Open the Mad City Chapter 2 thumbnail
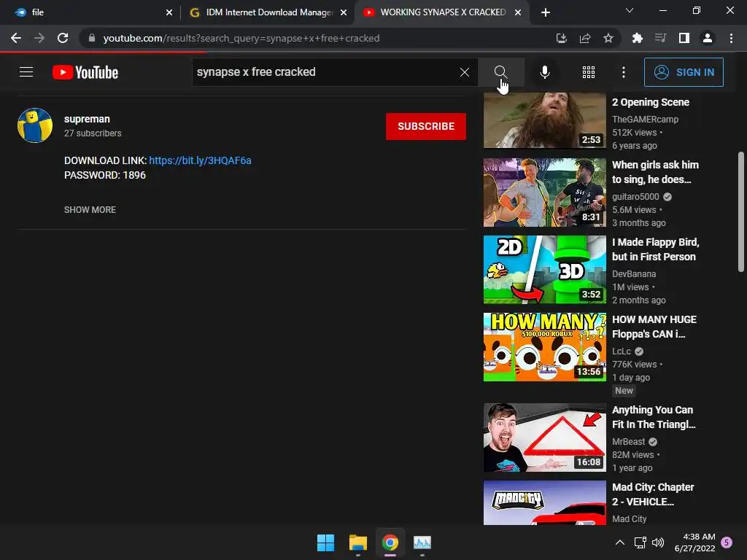Screen dimensions: 747x560 point(544,503)
